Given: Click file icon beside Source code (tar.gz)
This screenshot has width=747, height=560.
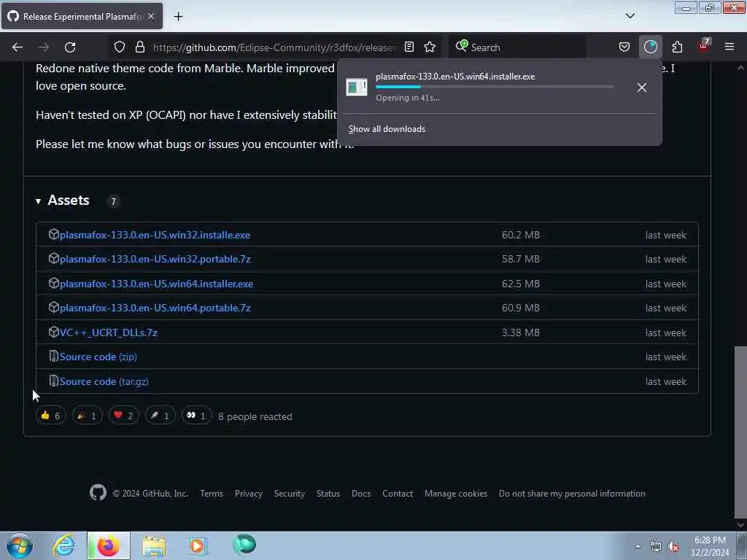Looking at the screenshot, I should coord(54,381).
